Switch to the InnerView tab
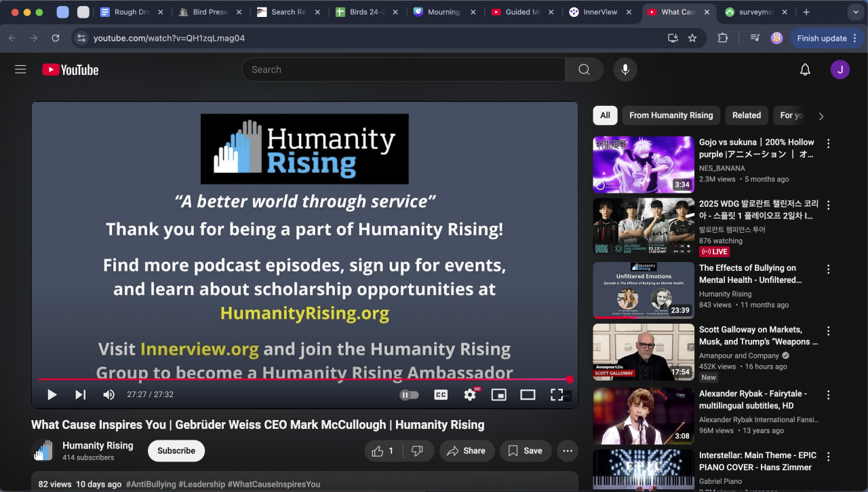The width and height of the screenshot is (868, 492). pos(600,12)
